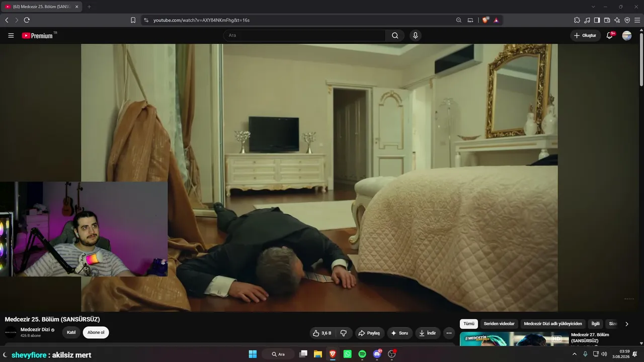
Task: Open the Brave VPN shield icon
Action: [x=627, y=20]
